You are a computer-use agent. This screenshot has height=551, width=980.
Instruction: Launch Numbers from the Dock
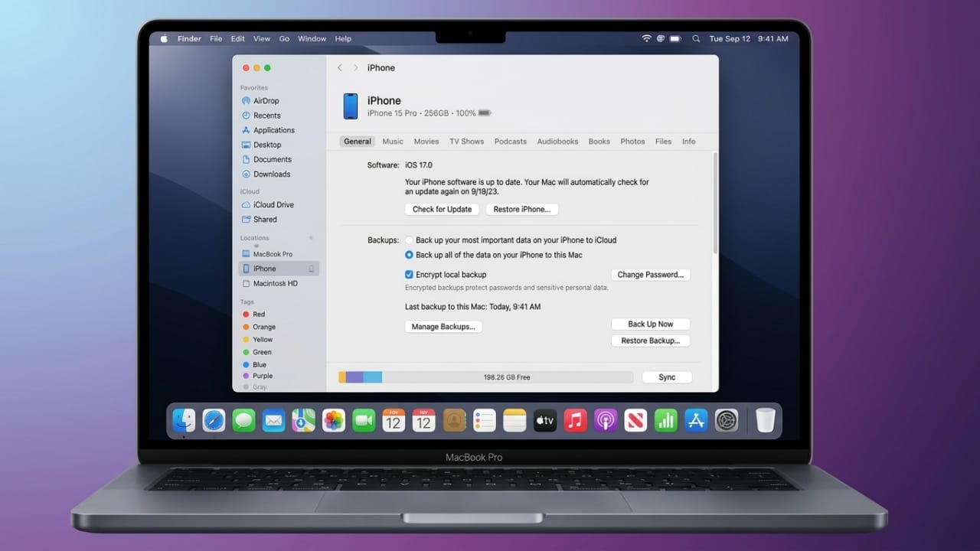point(666,420)
